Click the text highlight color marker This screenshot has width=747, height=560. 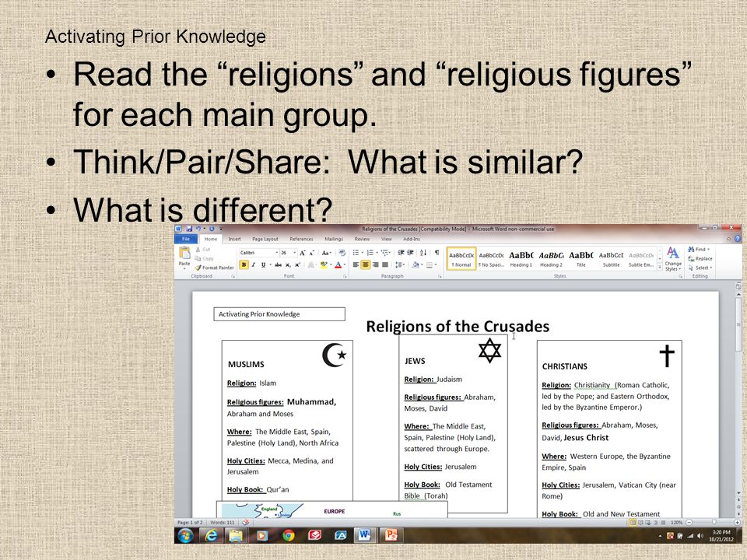coord(324,264)
